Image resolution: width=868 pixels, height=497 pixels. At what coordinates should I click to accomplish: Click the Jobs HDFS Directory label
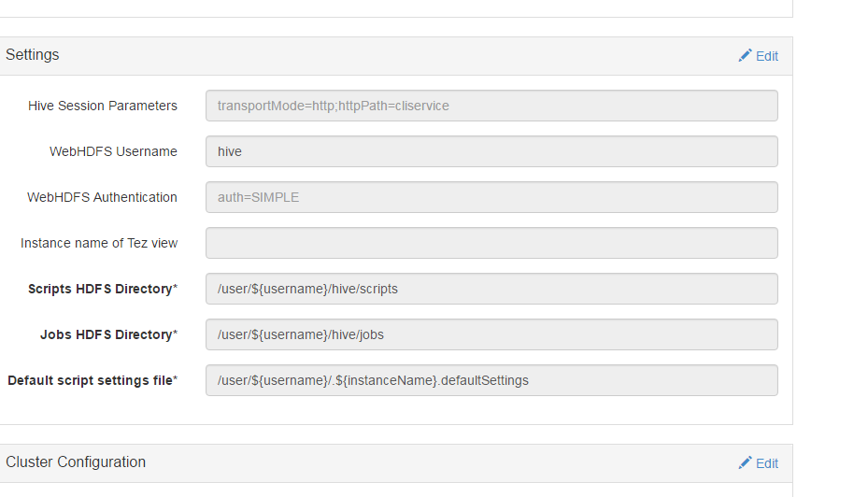click(x=107, y=334)
